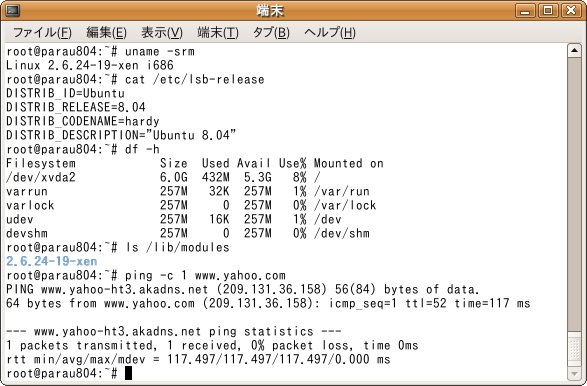Click the terminal cursor at last prompt

tap(128, 373)
